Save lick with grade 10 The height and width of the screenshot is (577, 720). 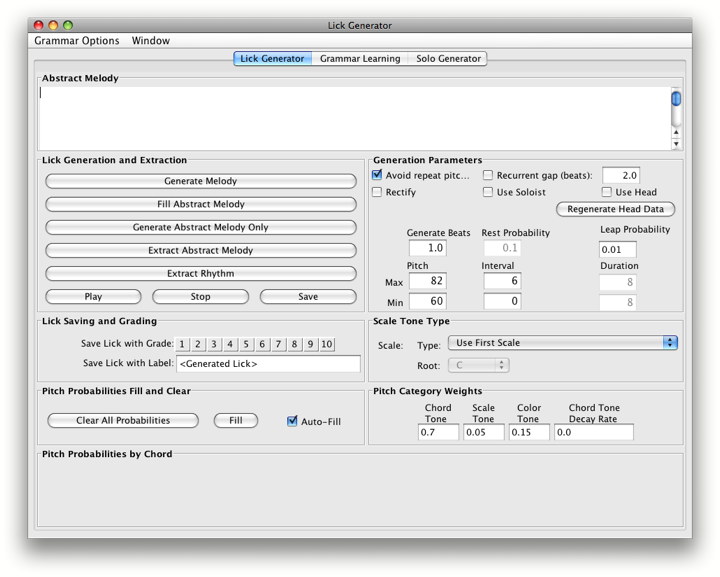tap(327, 344)
